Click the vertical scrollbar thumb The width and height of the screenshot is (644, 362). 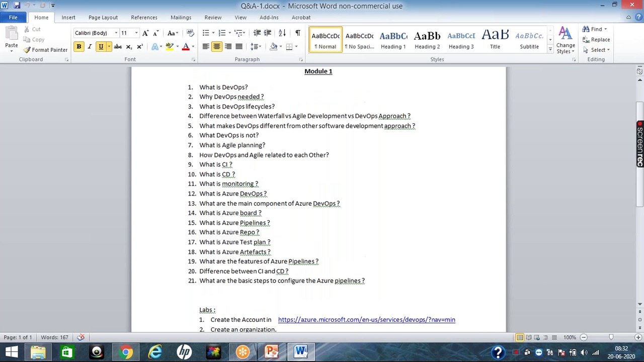pyautogui.click(x=640, y=153)
